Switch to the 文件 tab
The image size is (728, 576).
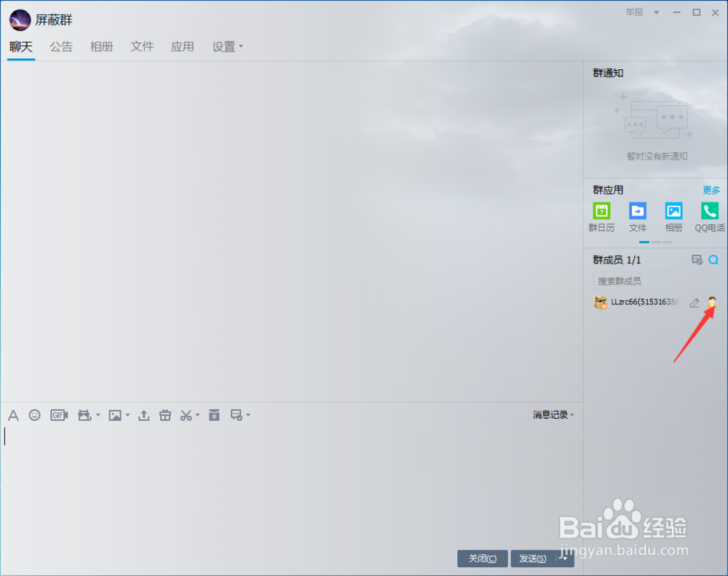[142, 47]
